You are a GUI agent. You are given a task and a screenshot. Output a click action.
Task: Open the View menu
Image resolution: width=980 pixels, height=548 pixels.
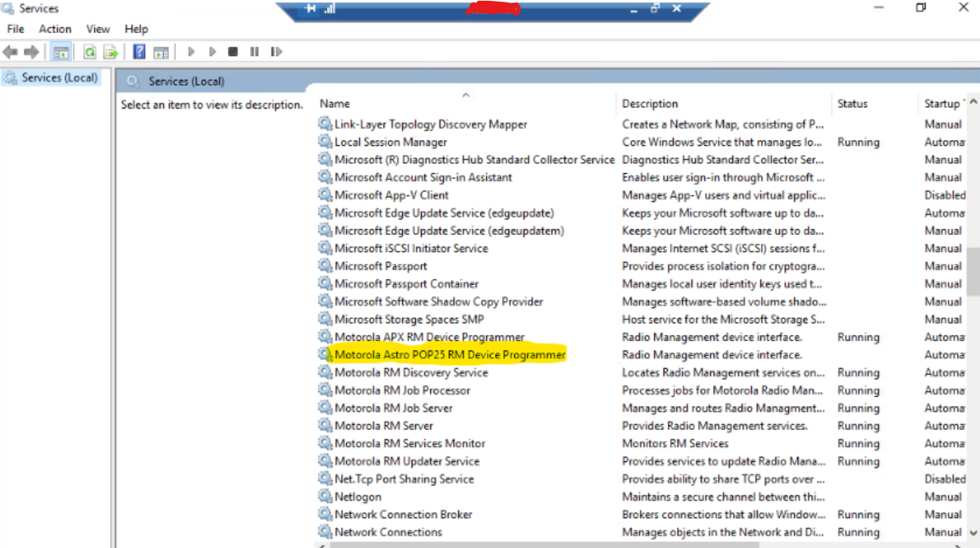[x=98, y=29]
